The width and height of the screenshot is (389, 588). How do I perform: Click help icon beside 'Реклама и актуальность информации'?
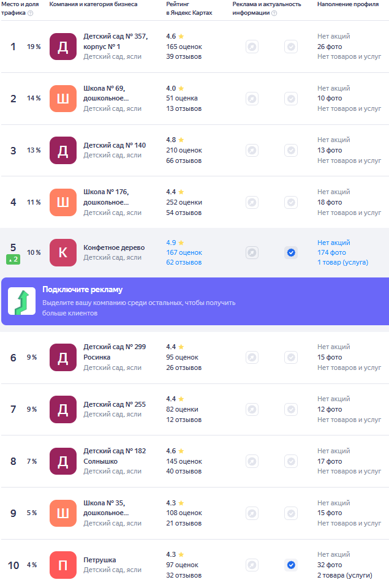click(274, 13)
